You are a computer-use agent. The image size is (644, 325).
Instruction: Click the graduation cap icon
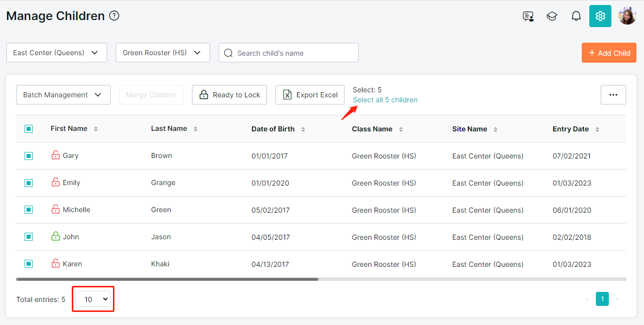click(x=552, y=16)
